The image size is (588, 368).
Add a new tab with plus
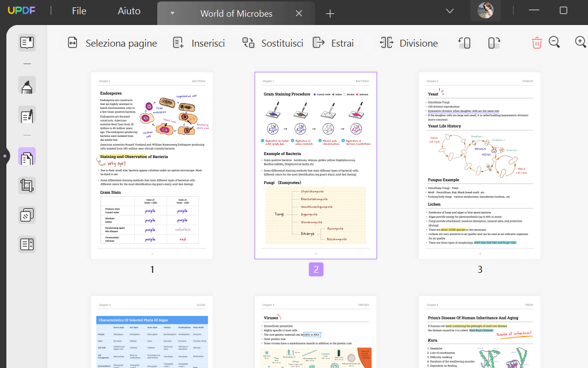click(x=330, y=14)
